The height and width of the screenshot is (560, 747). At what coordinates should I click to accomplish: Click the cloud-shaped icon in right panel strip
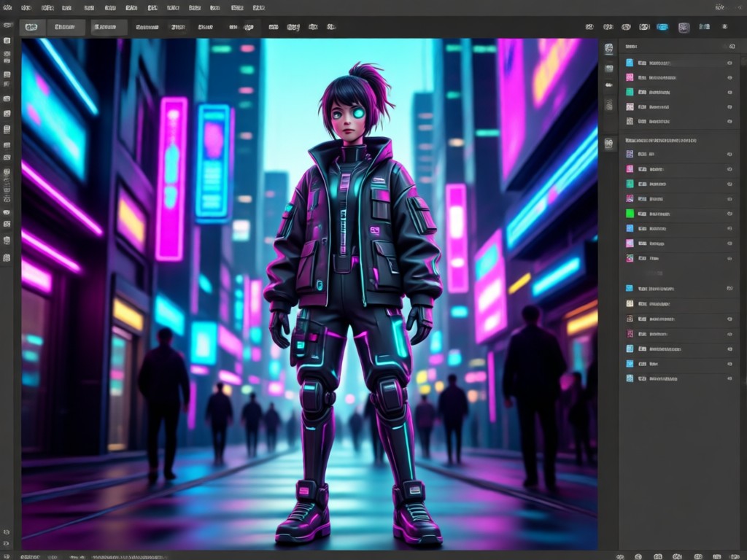click(x=609, y=85)
